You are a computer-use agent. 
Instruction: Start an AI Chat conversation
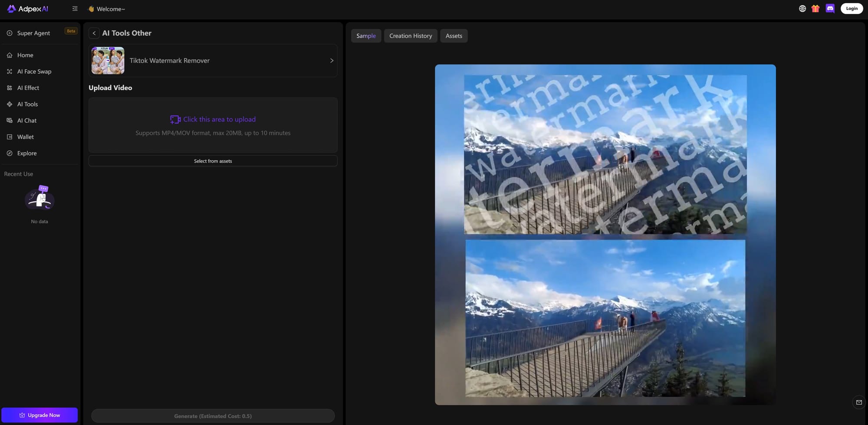(26, 120)
